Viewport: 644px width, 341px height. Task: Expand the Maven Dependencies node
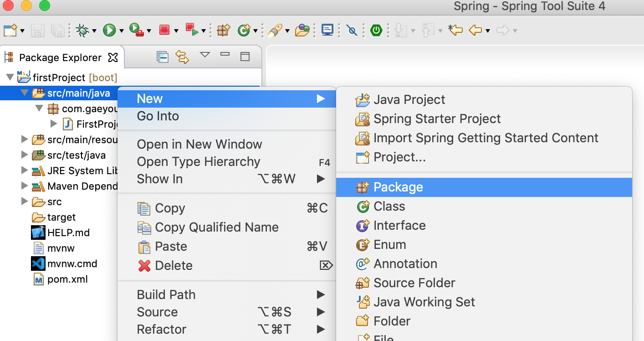pyautogui.click(x=25, y=186)
